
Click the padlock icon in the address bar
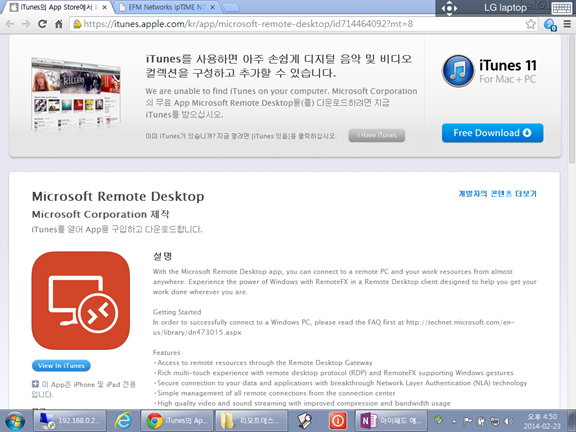(77, 24)
